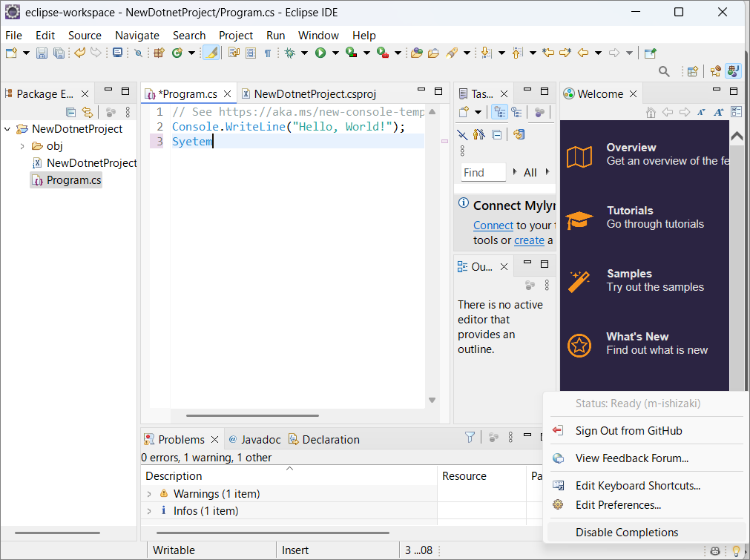Click the yellow Undo arrow toolbar icon

79,53
